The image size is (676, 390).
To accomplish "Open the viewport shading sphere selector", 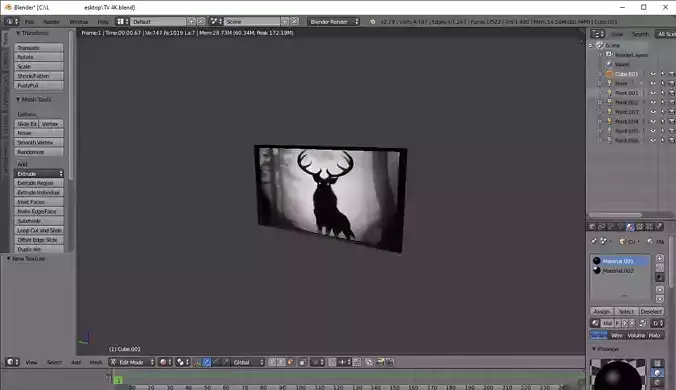I will point(166,362).
